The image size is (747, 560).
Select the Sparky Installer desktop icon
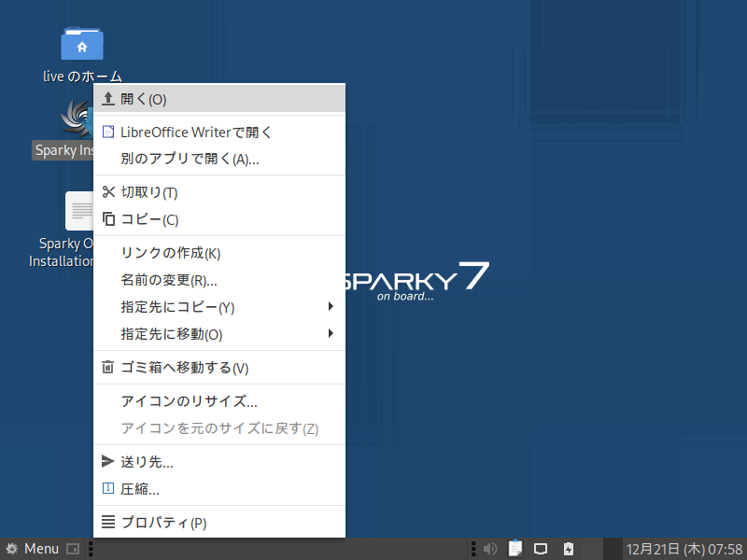pos(77,119)
